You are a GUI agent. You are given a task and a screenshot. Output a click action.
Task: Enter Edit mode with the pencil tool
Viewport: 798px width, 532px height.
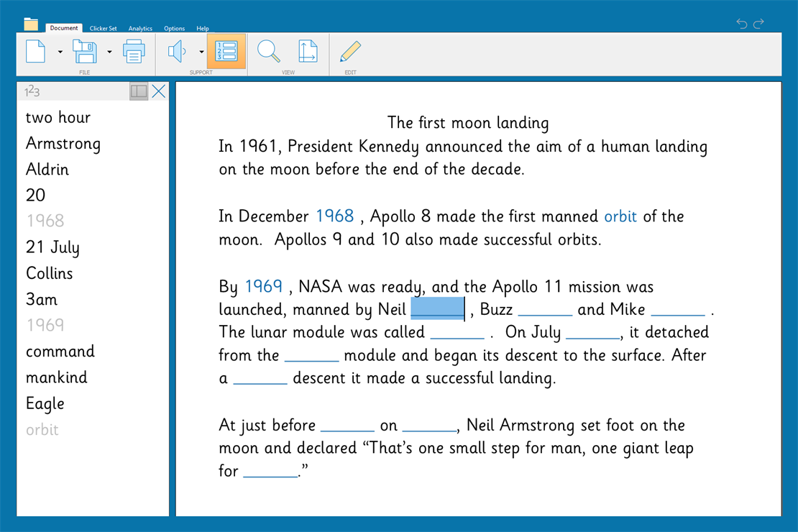click(349, 51)
